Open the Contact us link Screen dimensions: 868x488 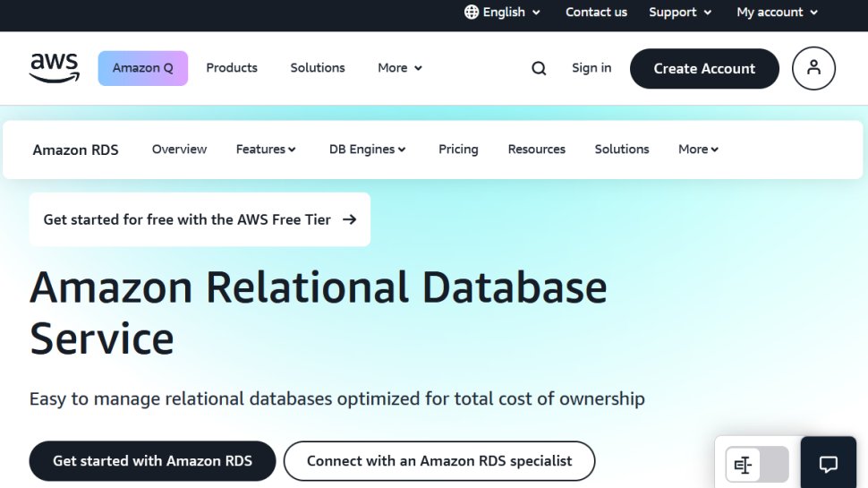[x=596, y=13]
